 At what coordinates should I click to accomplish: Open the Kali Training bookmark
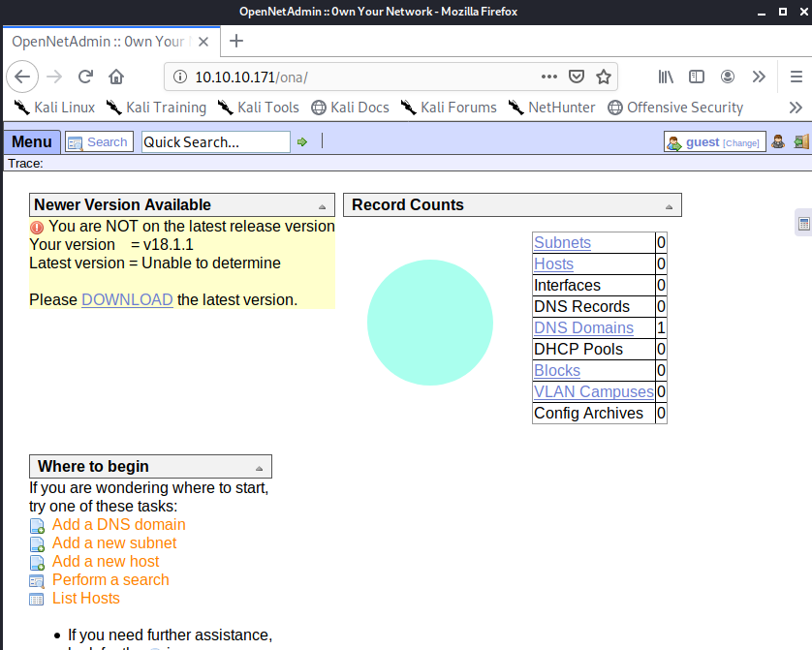(156, 108)
